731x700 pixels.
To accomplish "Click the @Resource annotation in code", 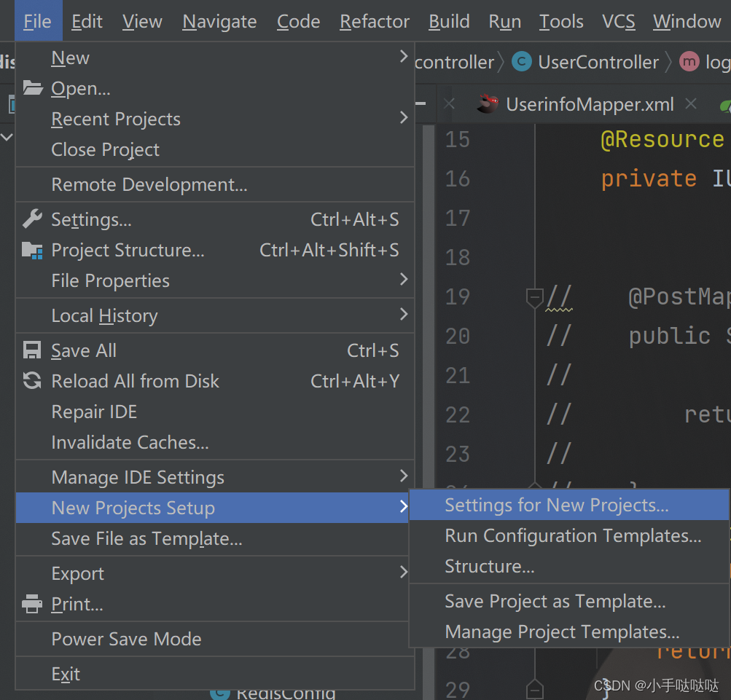I will [x=662, y=139].
